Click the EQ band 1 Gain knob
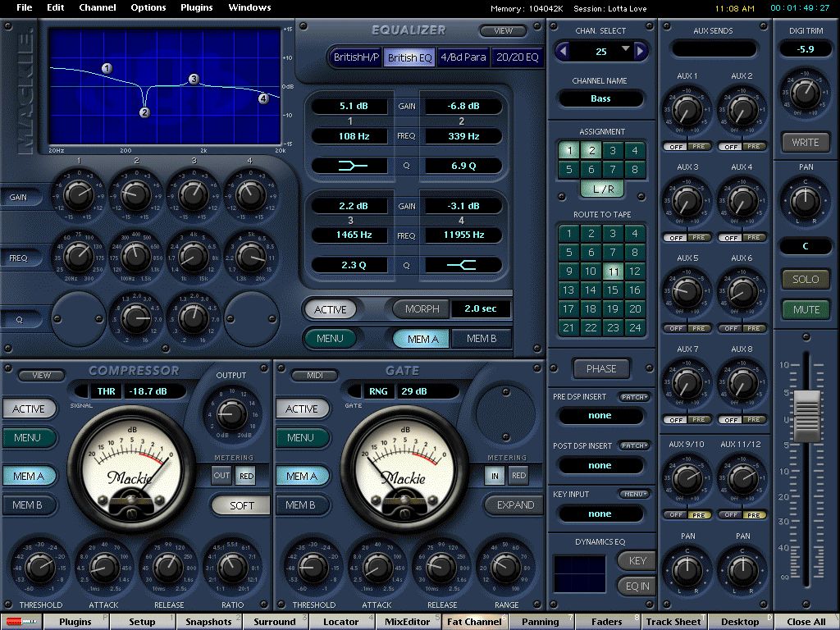 pos(79,194)
